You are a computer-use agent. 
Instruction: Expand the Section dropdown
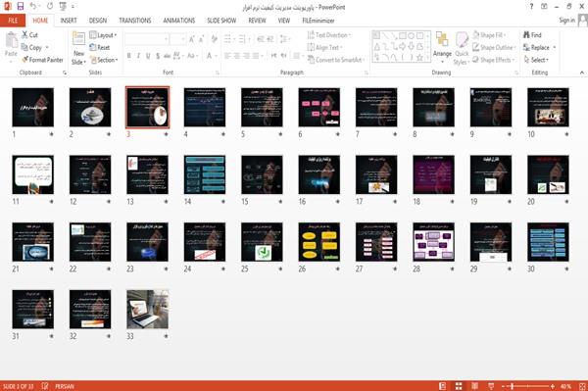pos(104,60)
